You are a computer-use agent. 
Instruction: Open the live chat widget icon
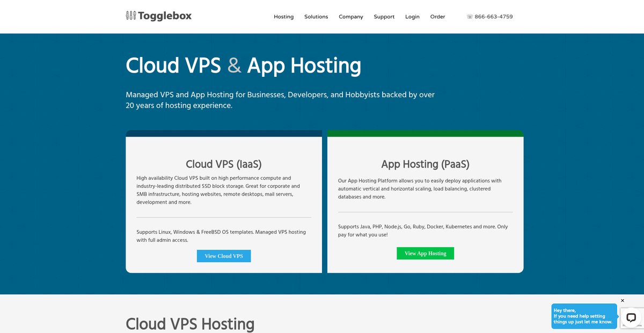631,317
